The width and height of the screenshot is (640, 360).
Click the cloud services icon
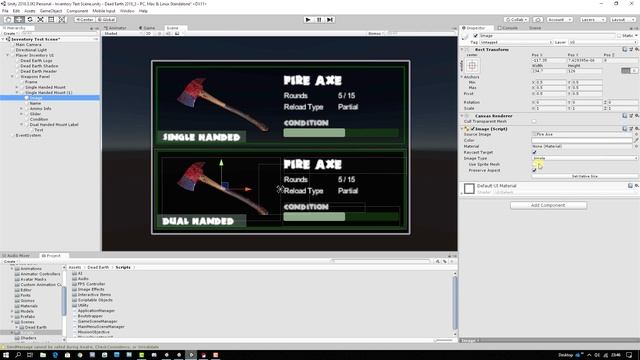click(538, 20)
